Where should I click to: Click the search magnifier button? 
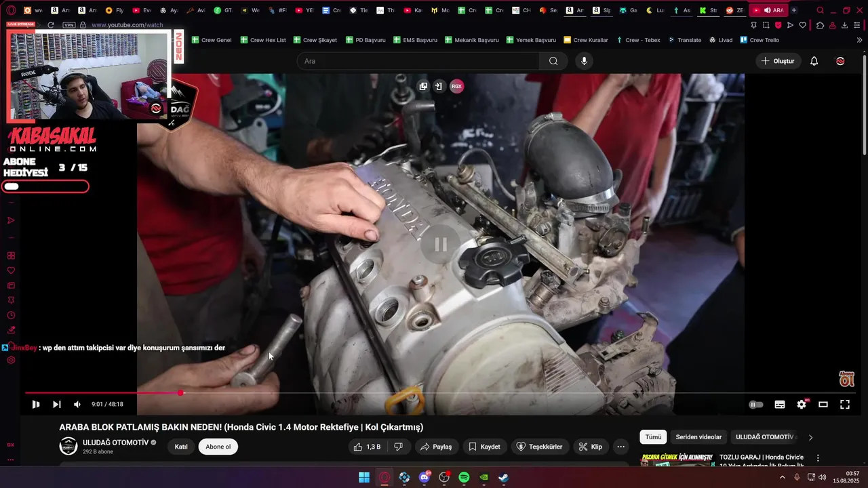tap(553, 61)
